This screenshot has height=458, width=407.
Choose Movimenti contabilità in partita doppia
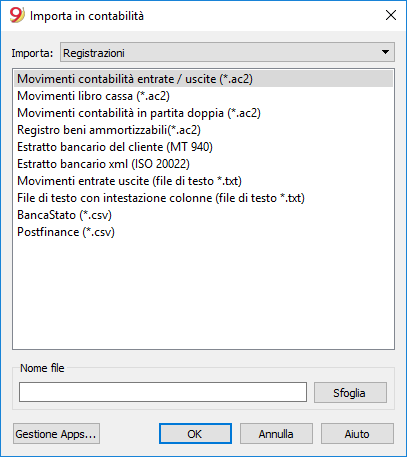[x=203, y=113]
